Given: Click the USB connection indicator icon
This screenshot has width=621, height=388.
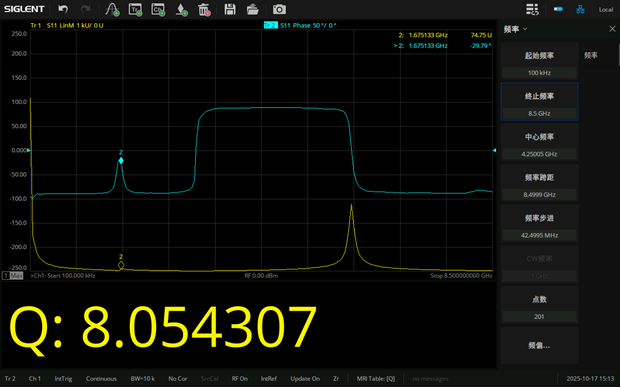Looking at the screenshot, I should pyautogui.click(x=558, y=9).
